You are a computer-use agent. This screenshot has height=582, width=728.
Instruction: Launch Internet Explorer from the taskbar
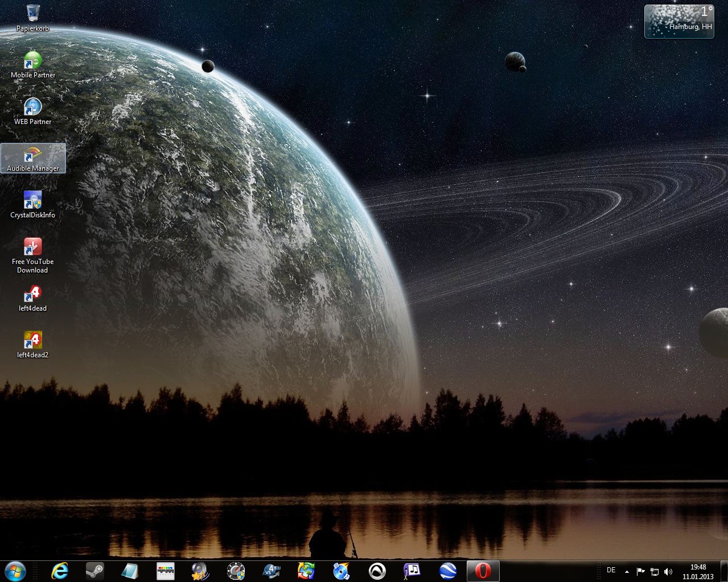[x=59, y=571]
